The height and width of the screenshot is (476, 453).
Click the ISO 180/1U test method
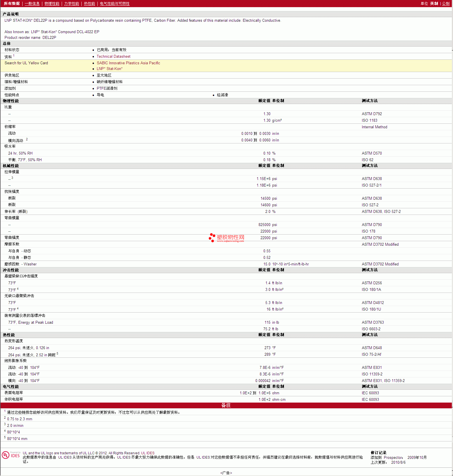371,309
